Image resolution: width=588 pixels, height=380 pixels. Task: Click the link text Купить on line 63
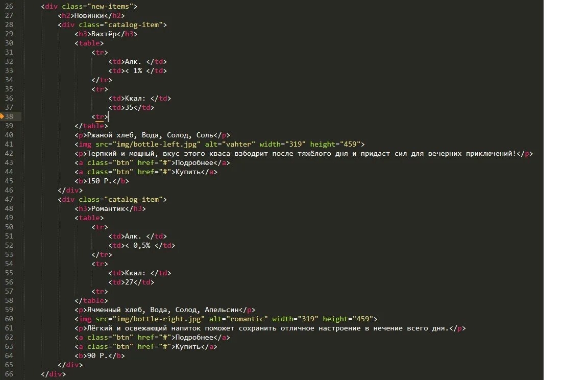coord(188,346)
